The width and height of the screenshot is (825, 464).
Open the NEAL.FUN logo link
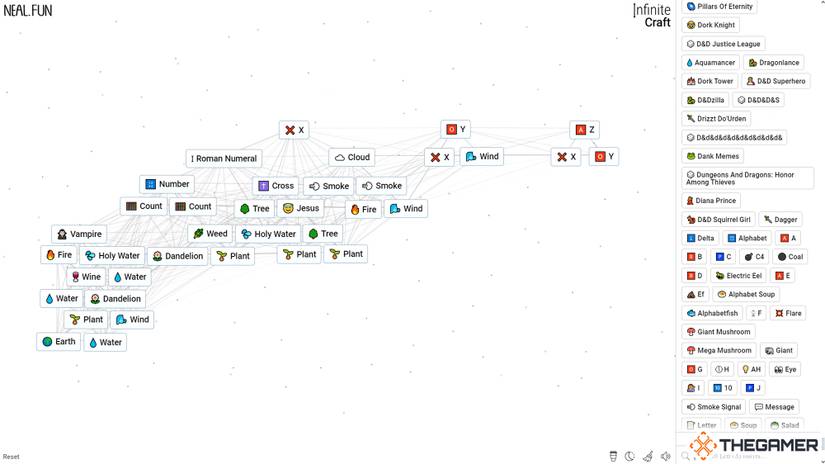tap(28, 11)
